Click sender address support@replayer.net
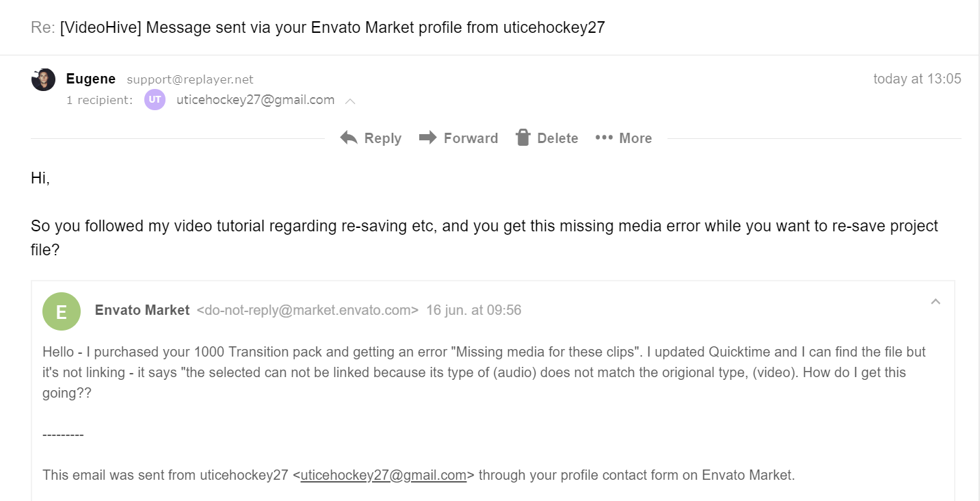This screenshot has width=980, height=501. pyautogui.click(x=190, y=79)
